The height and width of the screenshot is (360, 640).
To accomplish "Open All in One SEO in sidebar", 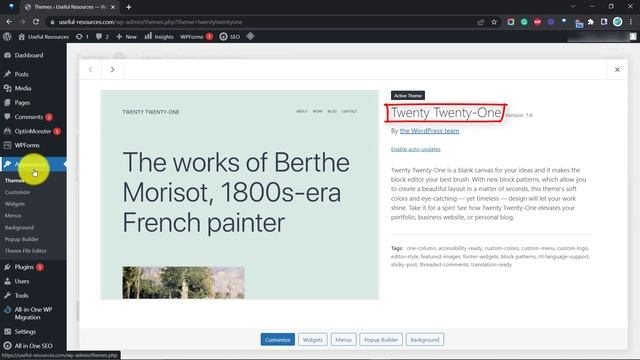I will click(x=33, y=346).
